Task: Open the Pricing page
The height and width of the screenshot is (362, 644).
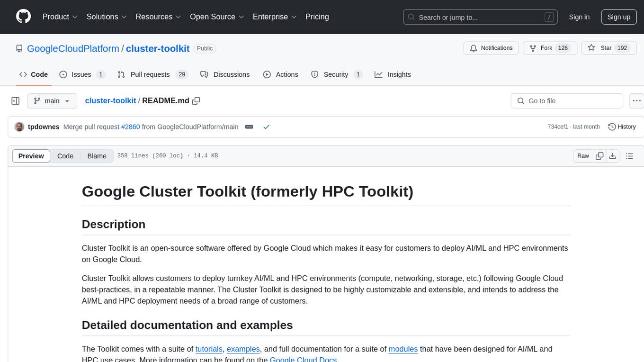Action: pos(317,17)
